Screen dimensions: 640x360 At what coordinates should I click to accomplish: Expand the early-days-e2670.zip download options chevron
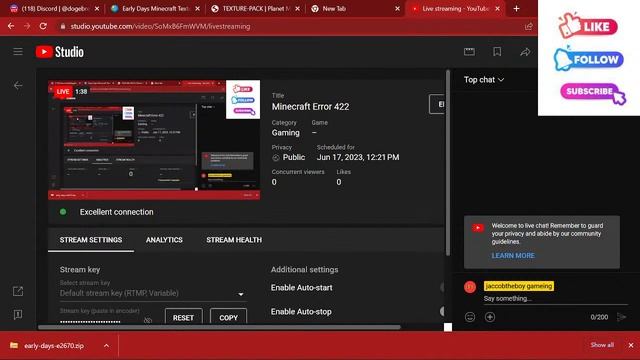tap(106, 346)
